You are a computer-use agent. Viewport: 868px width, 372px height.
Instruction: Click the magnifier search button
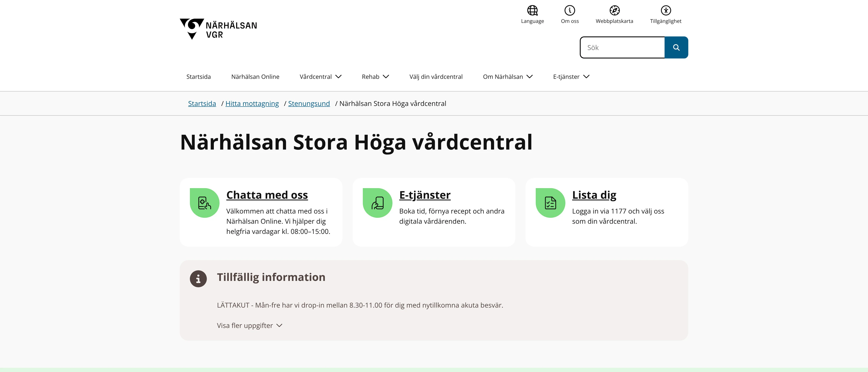point(676,47)
